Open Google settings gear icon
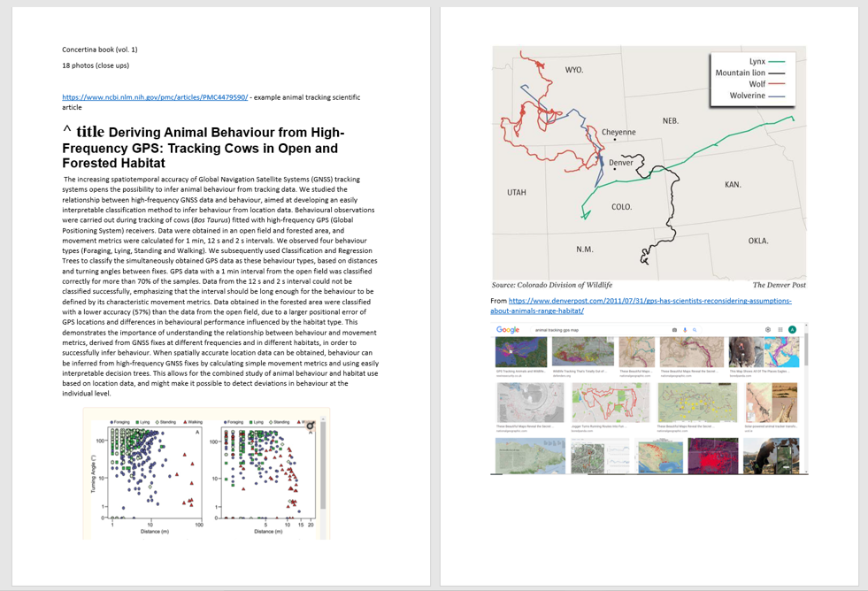The height and width of the screenshot is (591, 868). point(768,330)
